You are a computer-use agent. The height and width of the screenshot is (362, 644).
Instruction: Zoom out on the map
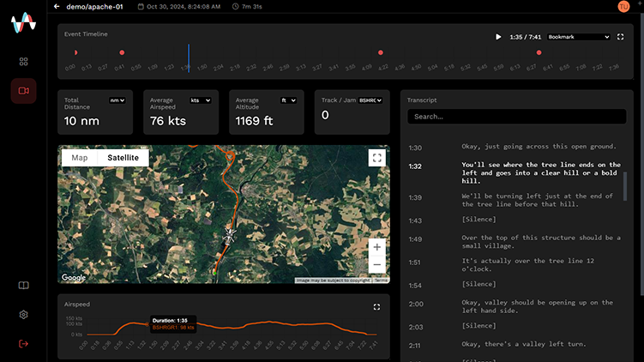coord(376,264)
